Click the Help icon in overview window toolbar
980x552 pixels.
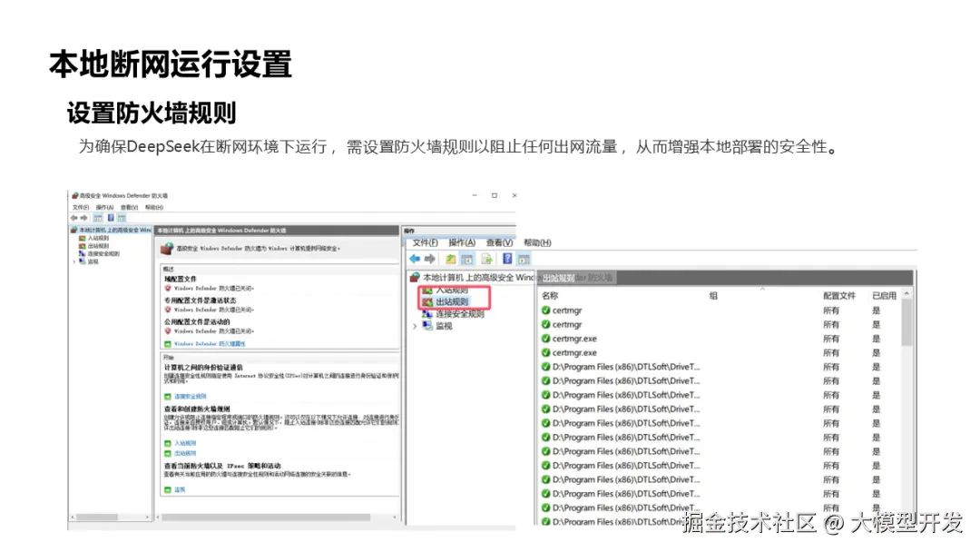(x=111, y=218)
